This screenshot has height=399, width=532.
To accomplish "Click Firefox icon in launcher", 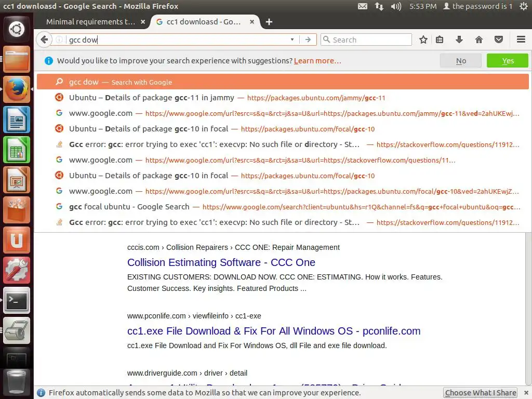I will (x=17, y=89).
